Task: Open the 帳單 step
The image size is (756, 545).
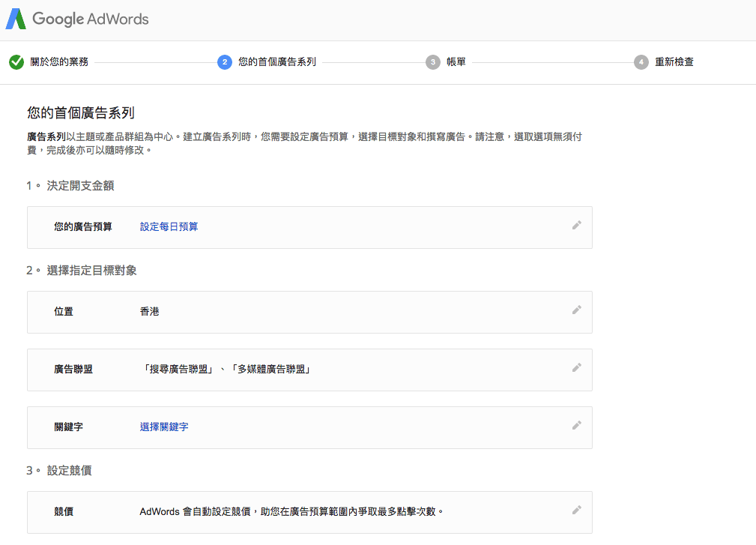Action: tap(456, 62)
